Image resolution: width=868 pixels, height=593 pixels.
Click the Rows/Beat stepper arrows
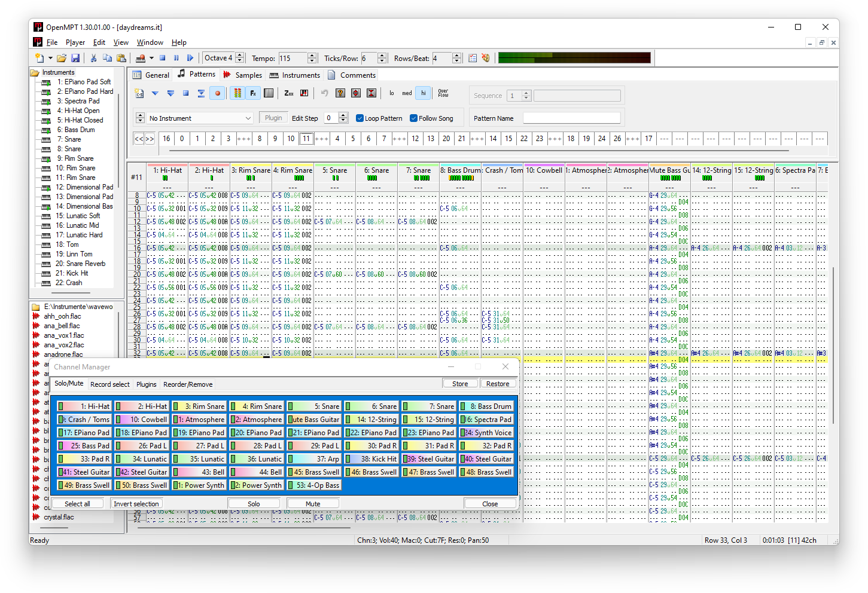pos(457,58)
